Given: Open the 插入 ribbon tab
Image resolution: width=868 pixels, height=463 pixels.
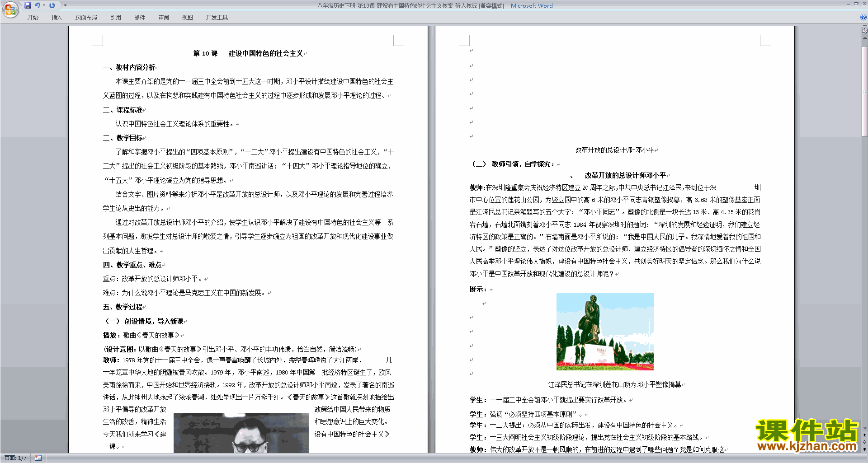Looking at the screenshot, I should pyautogui.click(x=57, y=18).
